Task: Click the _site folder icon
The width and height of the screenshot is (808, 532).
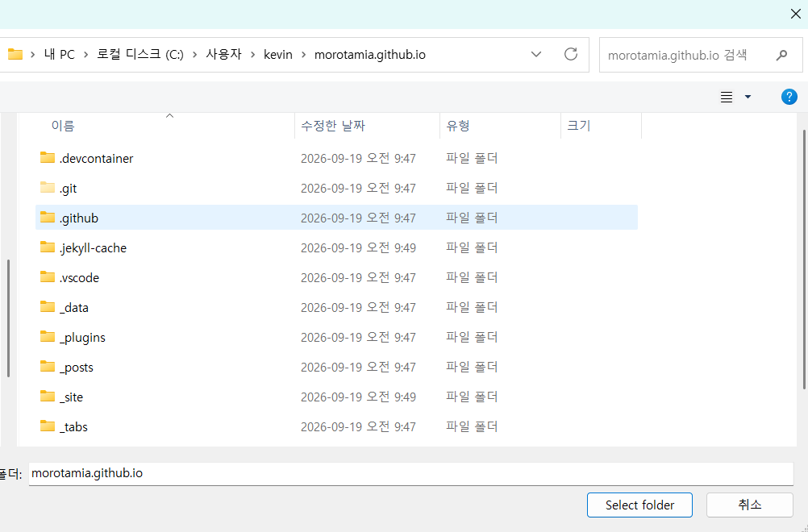Action: [48, 397]
